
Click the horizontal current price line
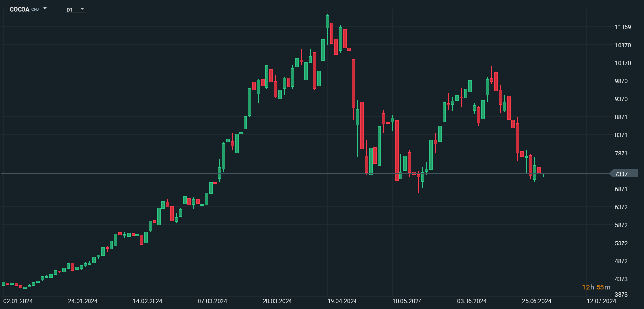point(293,174)
